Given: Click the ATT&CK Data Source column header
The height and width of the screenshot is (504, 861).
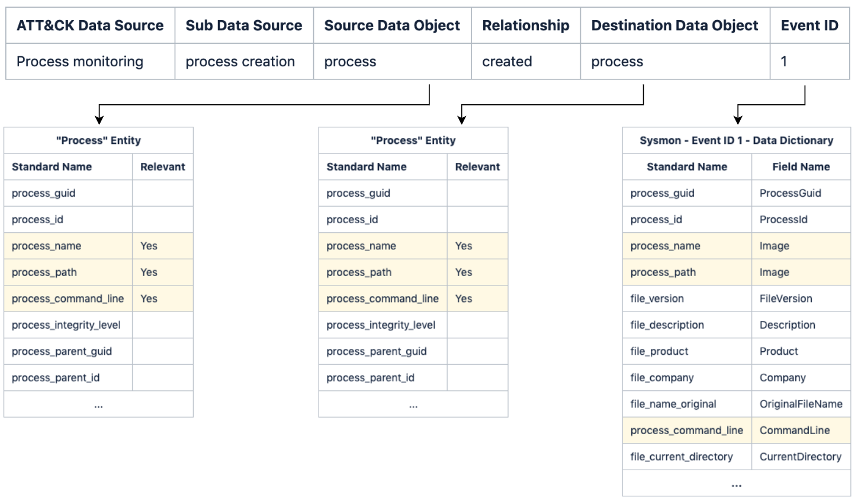Looking at the screenshot, I should tap(90, 25).
